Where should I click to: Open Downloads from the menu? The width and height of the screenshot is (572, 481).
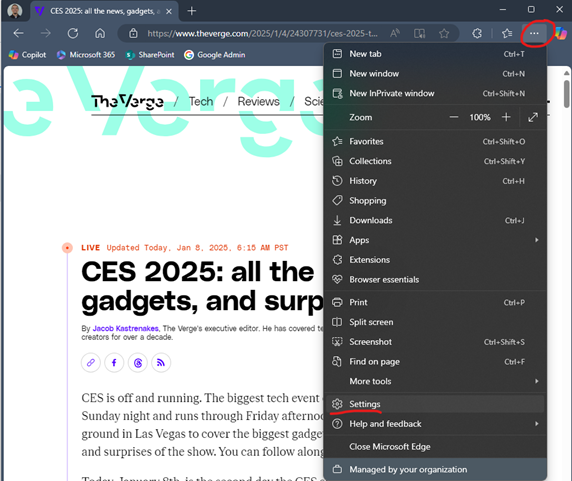[x=435, y=220]
